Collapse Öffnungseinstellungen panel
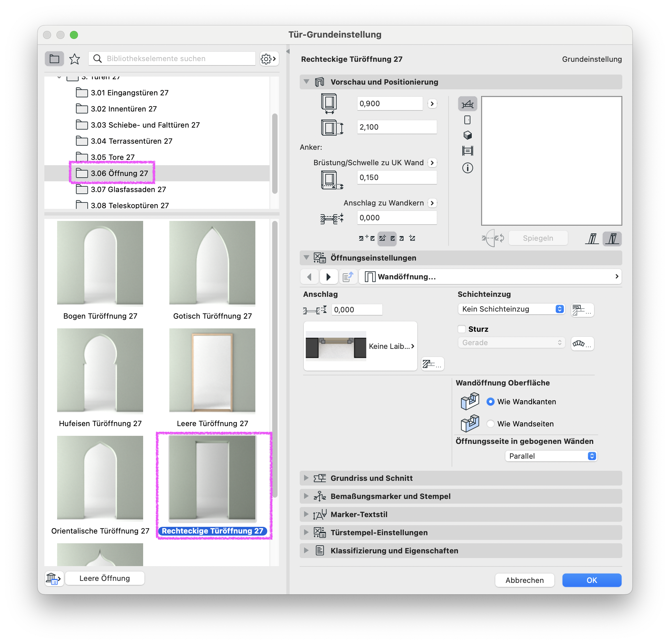 point(306,258)
